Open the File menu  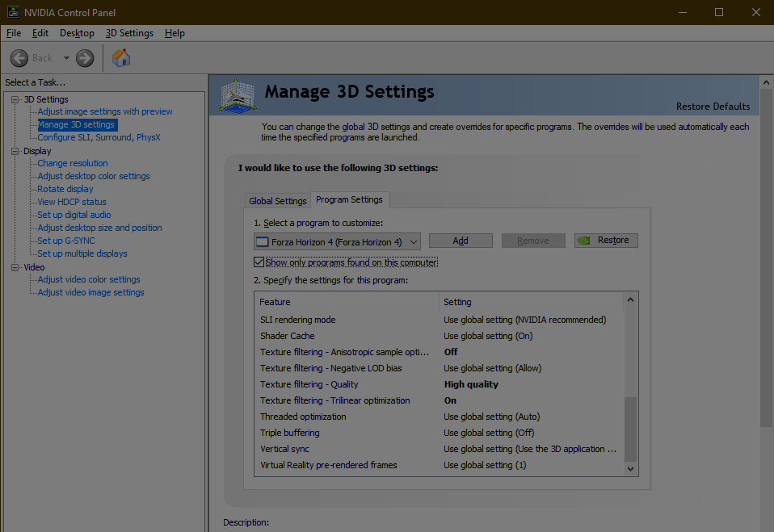click(x=13, y=33)
